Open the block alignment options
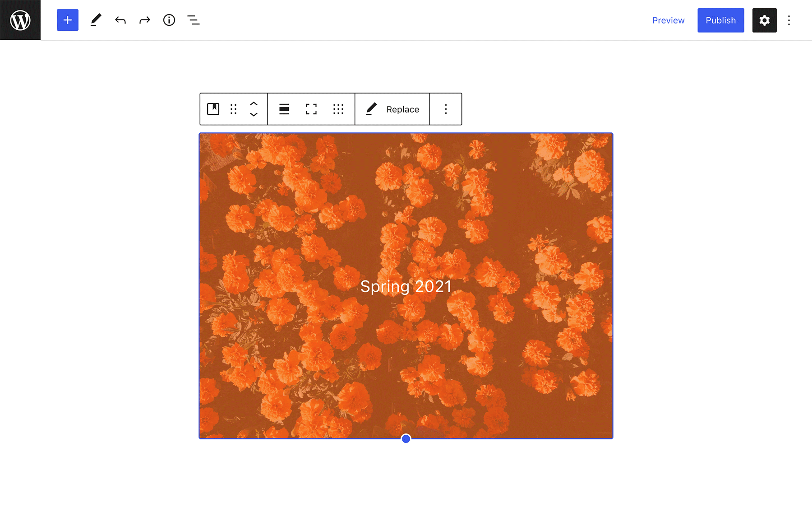This screenshot has height=508, width=812. [284, 109]
